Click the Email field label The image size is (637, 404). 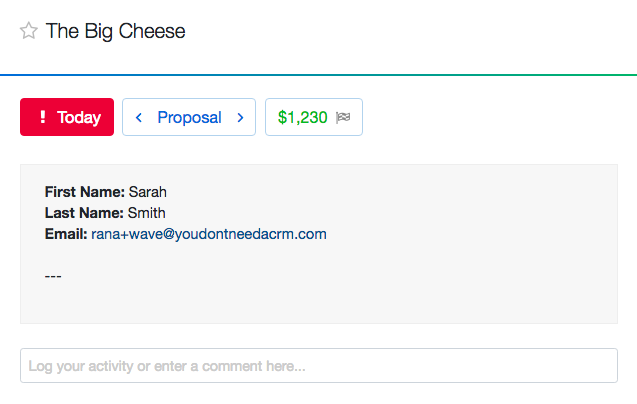click(66, 234)
